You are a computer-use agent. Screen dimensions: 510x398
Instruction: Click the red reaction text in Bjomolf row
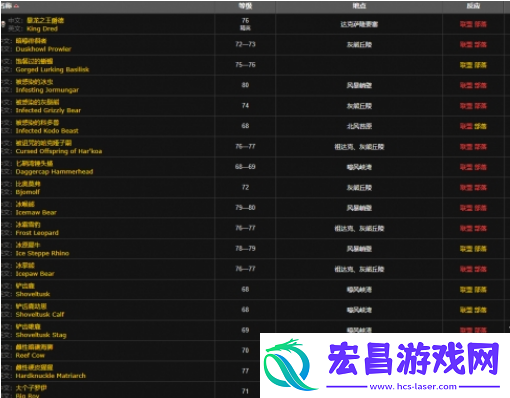pos(473,187)
